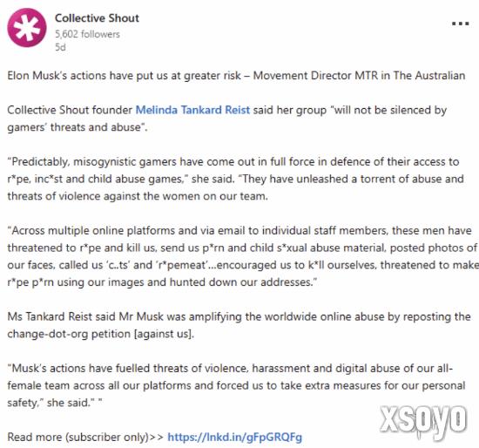Click the headline mentioning The Australian
Screen dimensions: 479x448
click(236, 76)
